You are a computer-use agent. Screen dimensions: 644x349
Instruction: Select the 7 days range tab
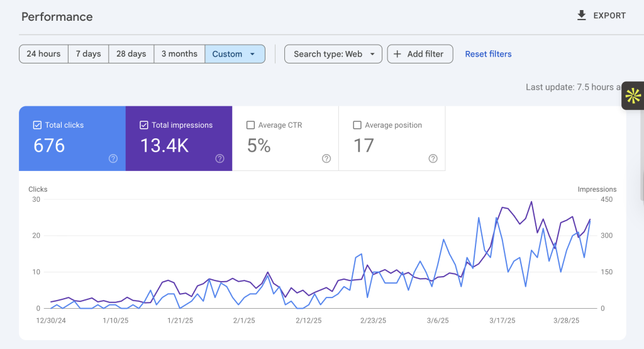pos(88,54)
